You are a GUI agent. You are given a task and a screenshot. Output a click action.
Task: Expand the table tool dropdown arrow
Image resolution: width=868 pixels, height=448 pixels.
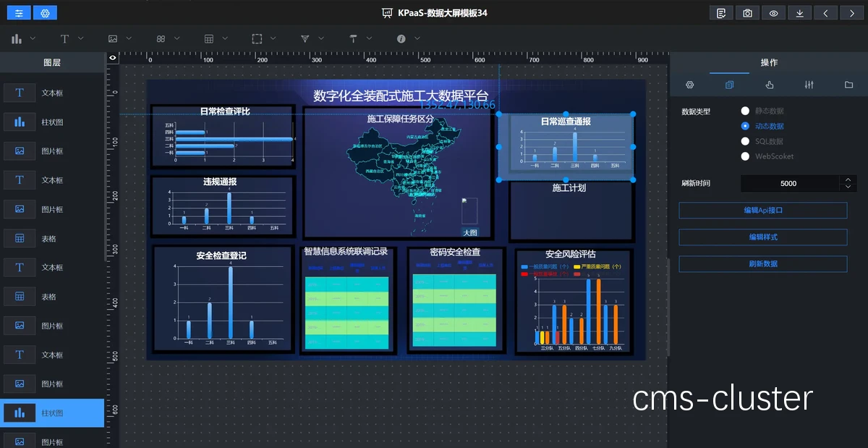225,38
